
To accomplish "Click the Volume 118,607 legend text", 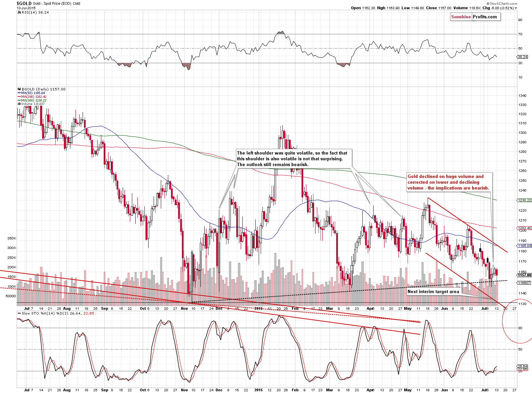I will (x=33, y=104).
